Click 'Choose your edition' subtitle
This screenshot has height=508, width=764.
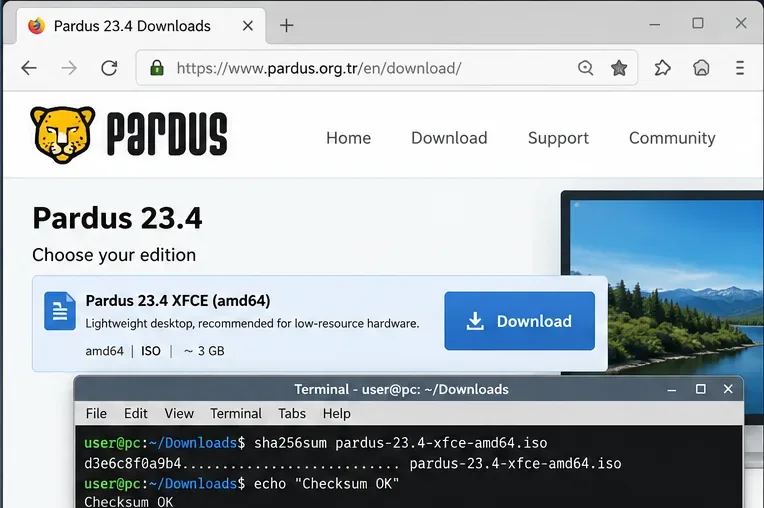(114, 255)
